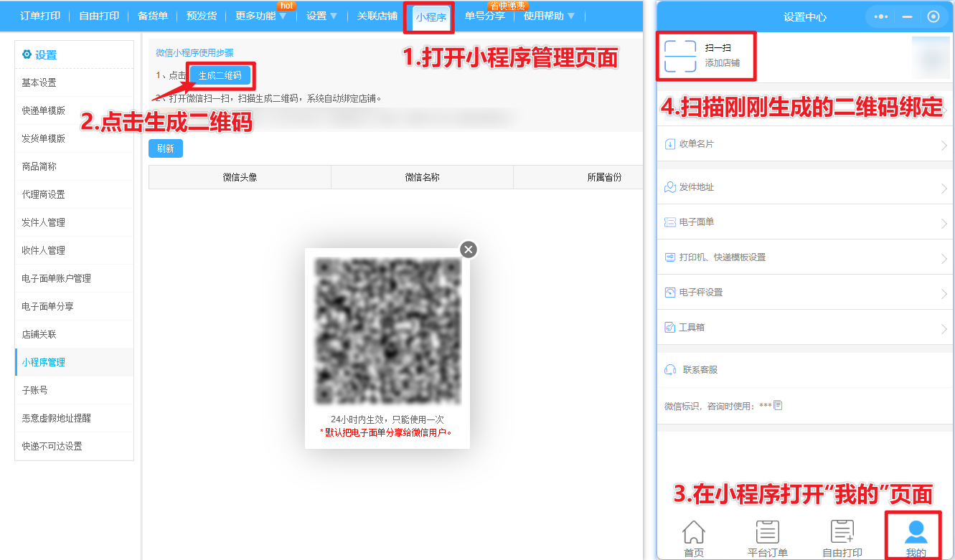The image size is (955, 560).
Task: Click the gear icon beside 设置 heading
Action: point(27,54)
